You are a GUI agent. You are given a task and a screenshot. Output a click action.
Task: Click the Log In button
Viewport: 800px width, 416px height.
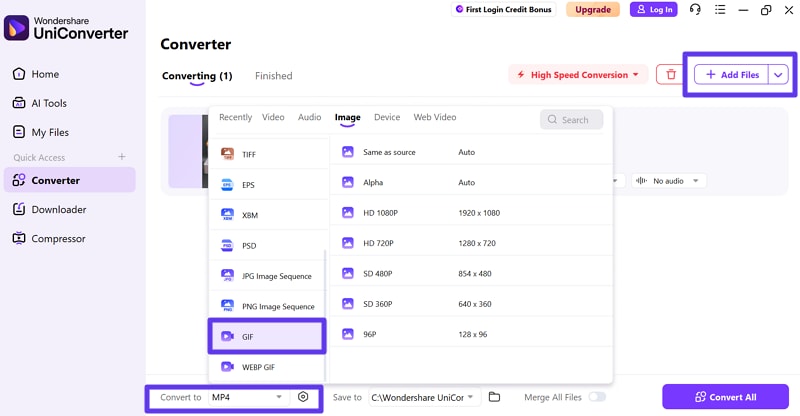click(x=654, y=9)
